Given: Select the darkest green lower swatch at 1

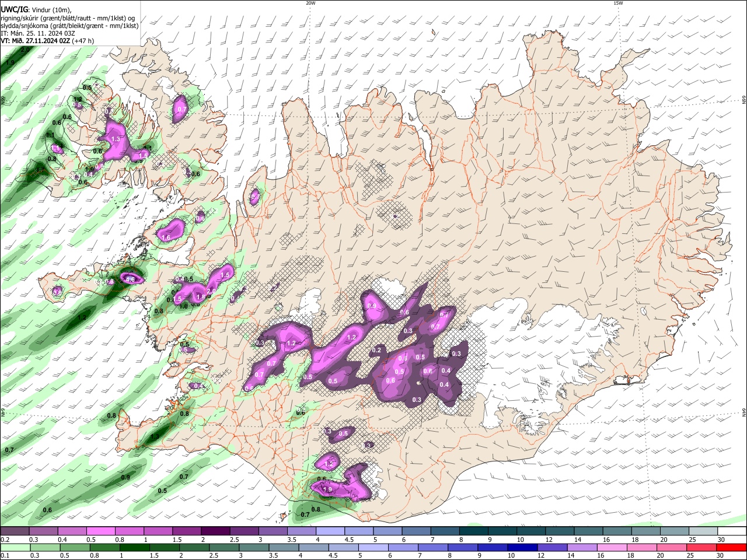Looking at the screenshot, I should [x=134, y=547].
